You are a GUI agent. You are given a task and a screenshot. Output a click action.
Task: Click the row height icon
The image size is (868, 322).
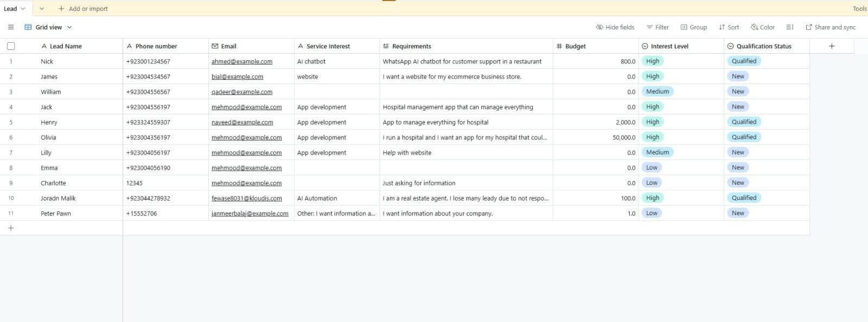coord(790,27)
